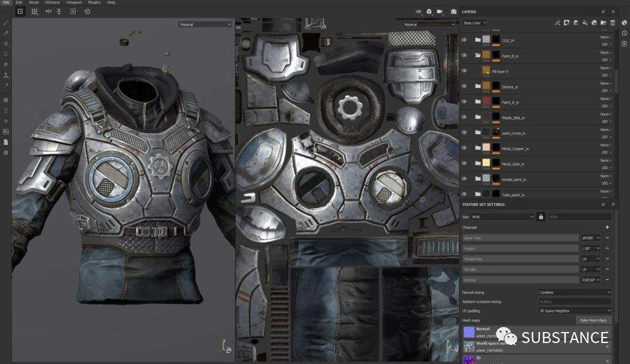Open the Viewport menu
The height and width of the screenshot is (364, 630).
pyautogui.click(x=74, y=2)
